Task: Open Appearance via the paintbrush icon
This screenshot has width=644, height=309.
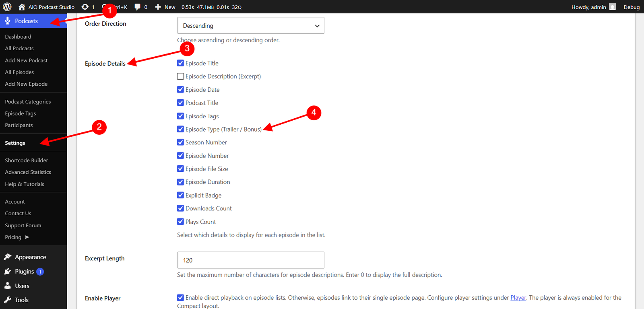Action: pyautogui.click(x=8, y=257)
